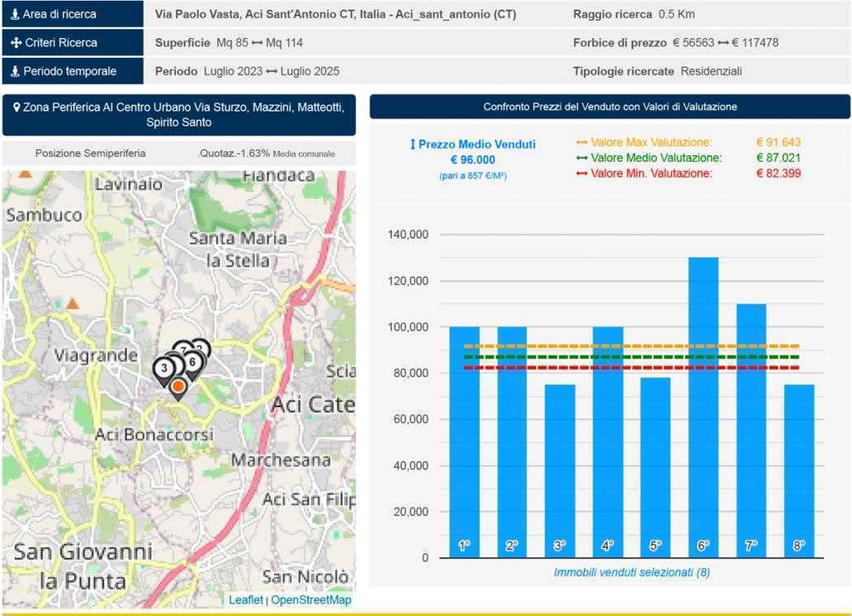The width and height of the screenshot is (852, 616).
Task: Select bar 1° in the sold prices chart
Action: (465, 442)
